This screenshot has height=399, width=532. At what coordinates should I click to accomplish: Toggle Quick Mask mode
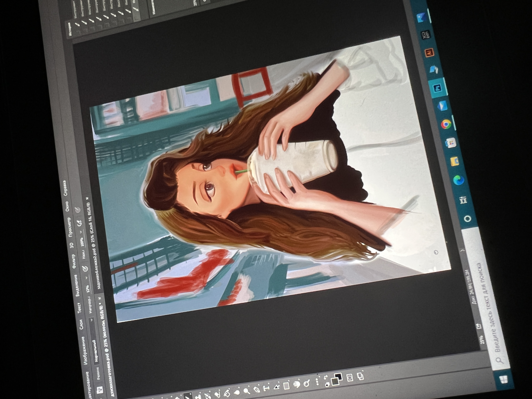click(350, 378)
